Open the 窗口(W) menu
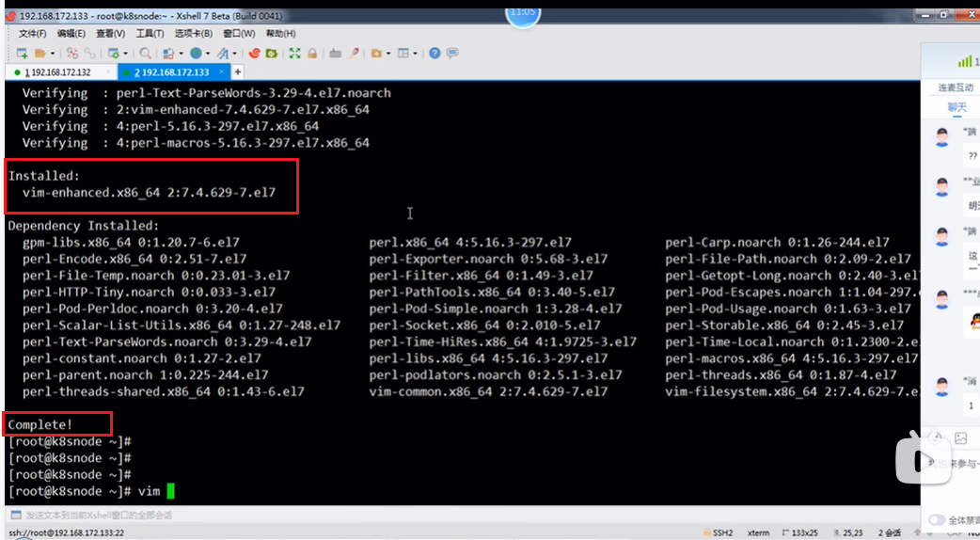The image size is (980, 540). (239, 33)
